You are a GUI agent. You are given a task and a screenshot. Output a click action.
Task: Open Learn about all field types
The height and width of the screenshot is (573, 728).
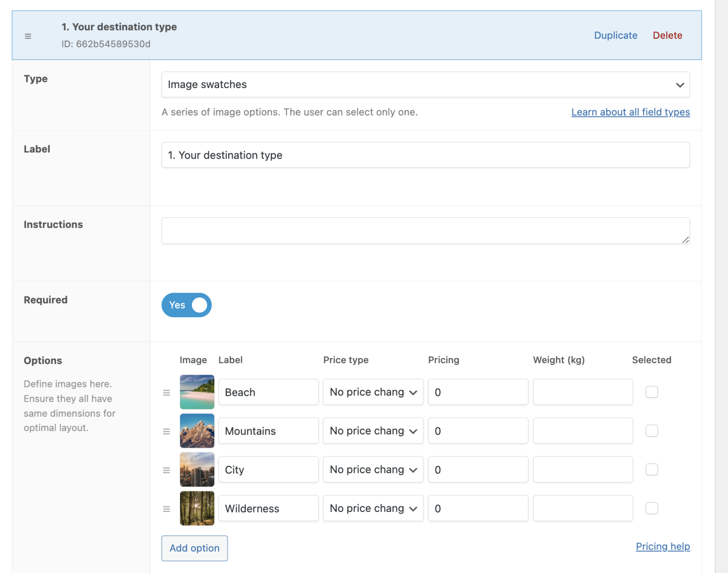pos(630,112)
